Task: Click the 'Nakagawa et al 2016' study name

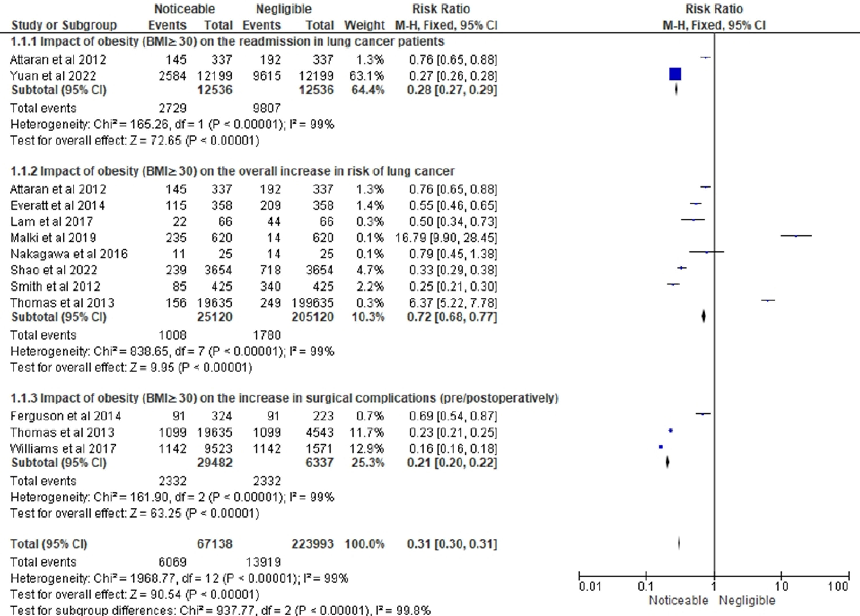Action: click(69, 254)
